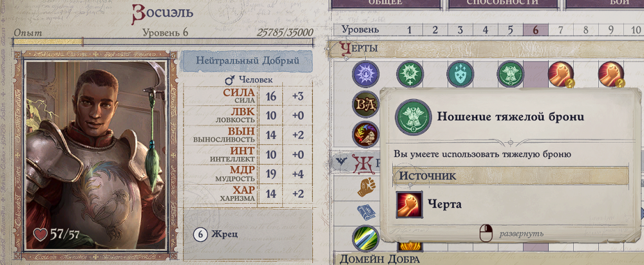Click Зосиэль's character portrait
This screenshot has width=644, height=265.
tap(96, 155)
